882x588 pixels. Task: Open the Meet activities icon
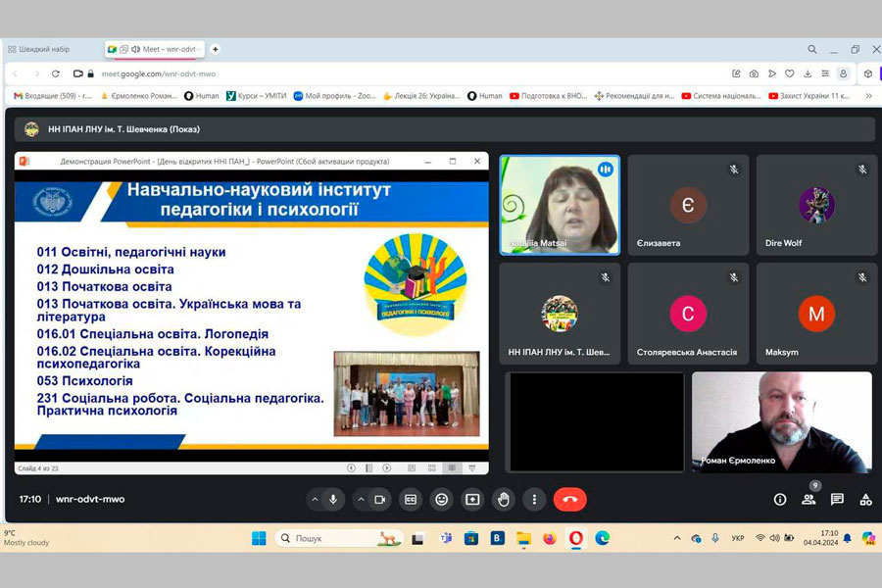pyautogui.click(x=865, y=499)
